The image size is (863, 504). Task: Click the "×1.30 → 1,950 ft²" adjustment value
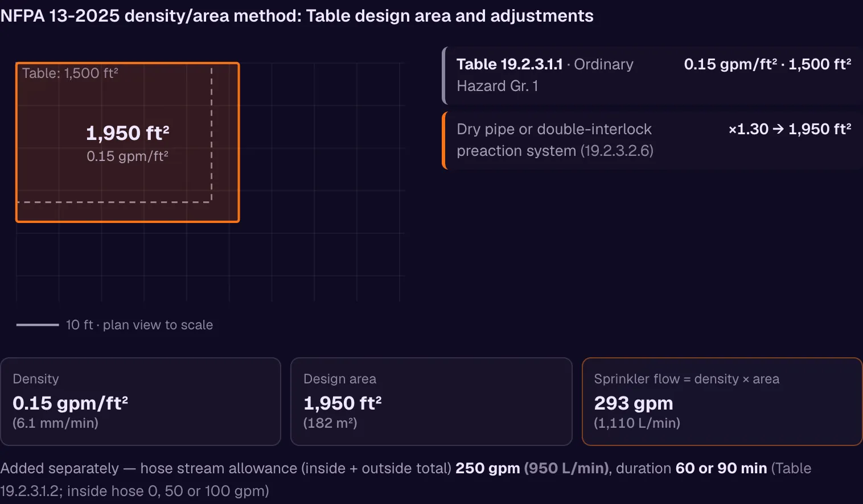(x=790, y=129)
